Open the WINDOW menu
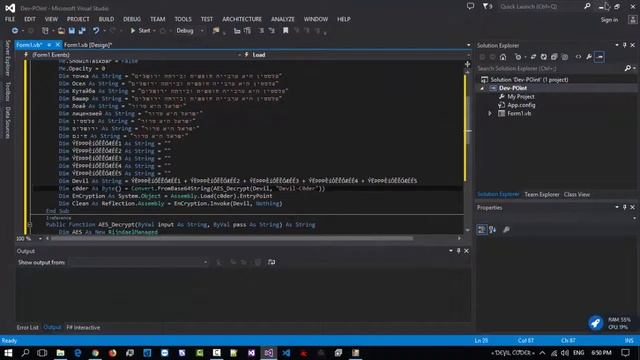 pos(316,19)
